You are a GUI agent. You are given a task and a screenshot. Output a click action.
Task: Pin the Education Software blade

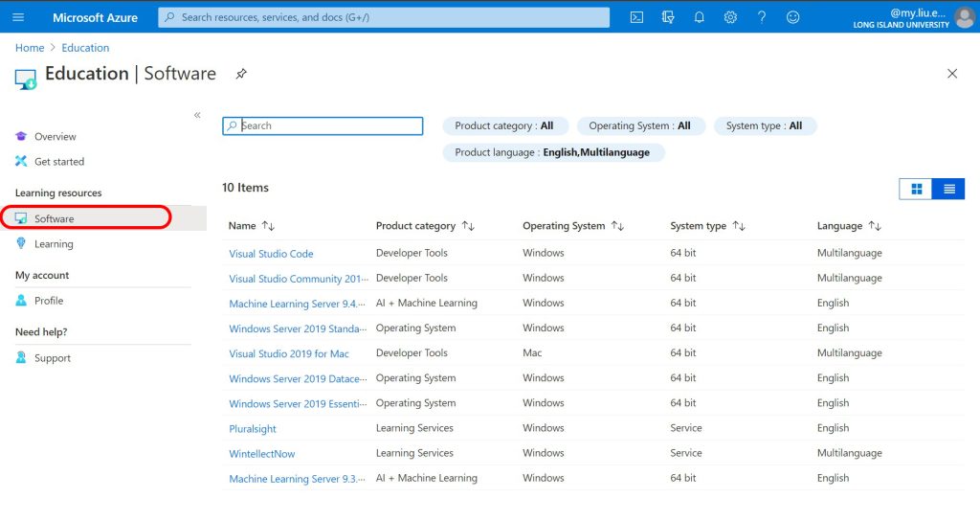click(240, 74)
